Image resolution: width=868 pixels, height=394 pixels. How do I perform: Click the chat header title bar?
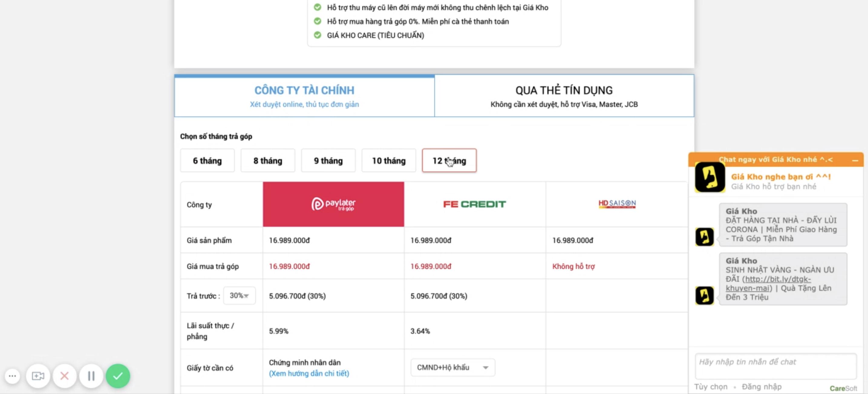(x=776, y=159)
